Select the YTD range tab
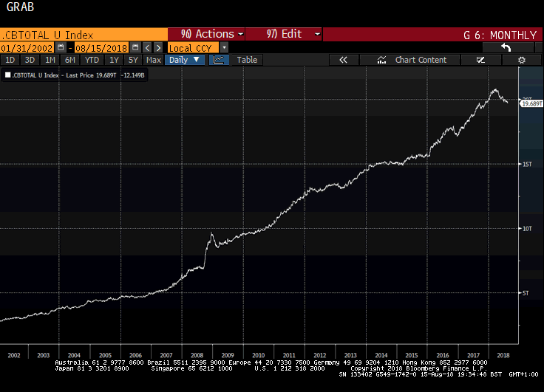The width and height of the screenshot is (544, 392). pos(92,60)
